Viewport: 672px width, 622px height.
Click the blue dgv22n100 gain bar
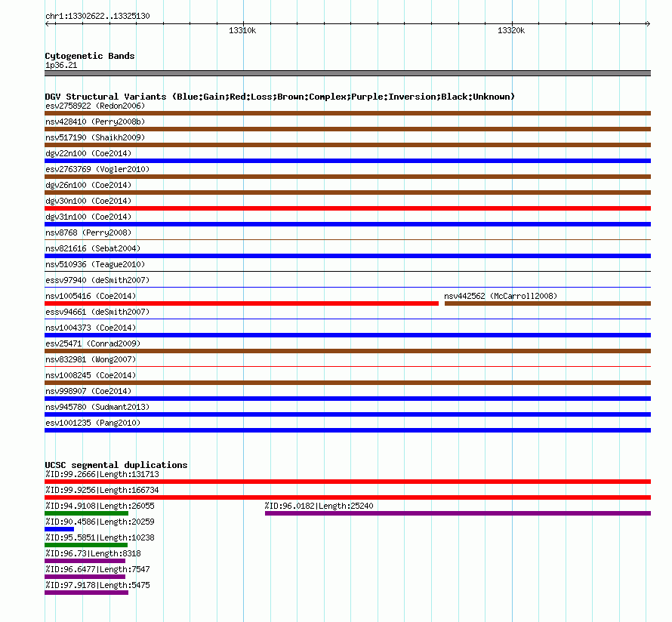[347, 161]
